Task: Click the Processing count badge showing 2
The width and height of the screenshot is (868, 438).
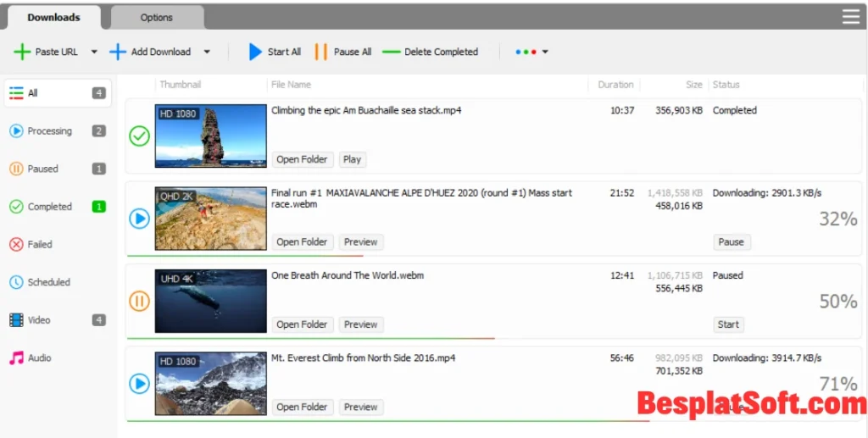Action: coord(98,131)
